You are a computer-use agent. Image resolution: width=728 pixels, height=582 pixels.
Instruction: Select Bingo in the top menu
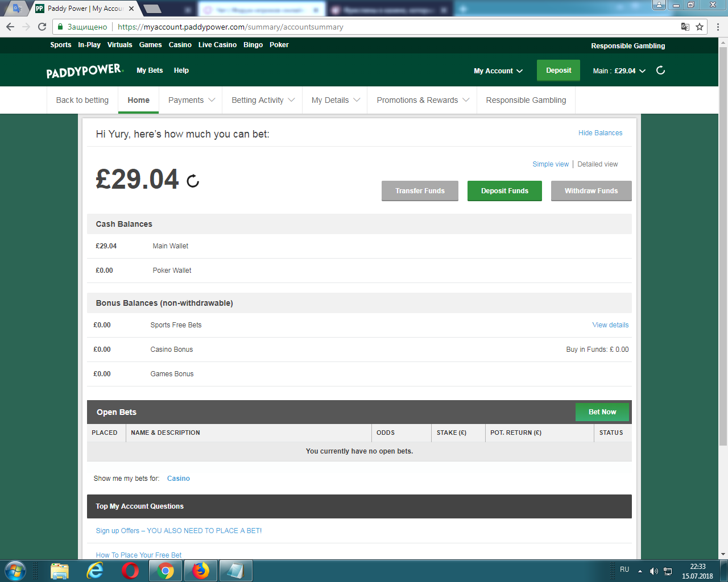pyautogui.click(x=253, y=45)
